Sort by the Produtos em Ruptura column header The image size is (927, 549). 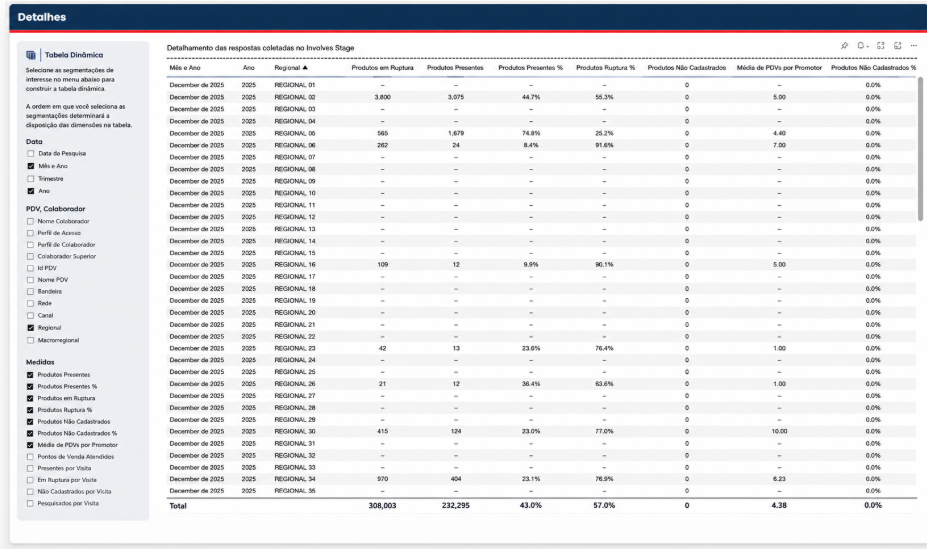click(383, 68)
